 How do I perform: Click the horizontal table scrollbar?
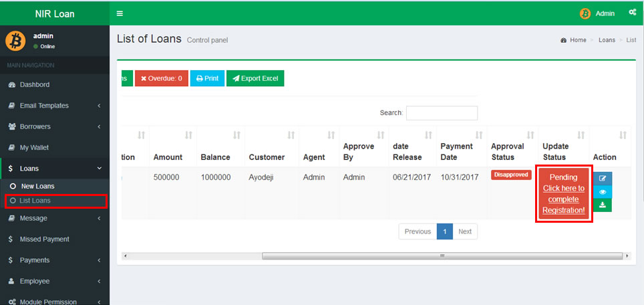click(441, 256)
